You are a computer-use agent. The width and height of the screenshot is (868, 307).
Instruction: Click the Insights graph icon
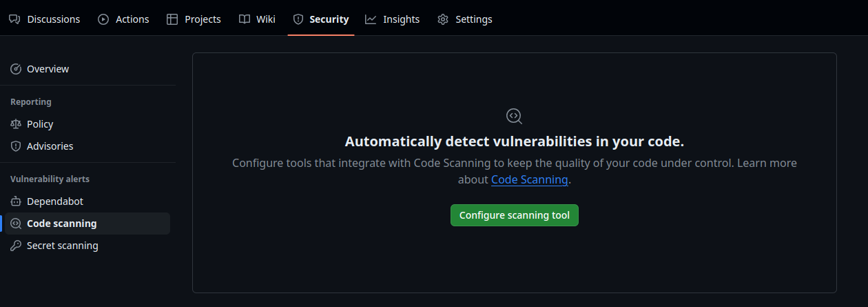click(371, 19)
